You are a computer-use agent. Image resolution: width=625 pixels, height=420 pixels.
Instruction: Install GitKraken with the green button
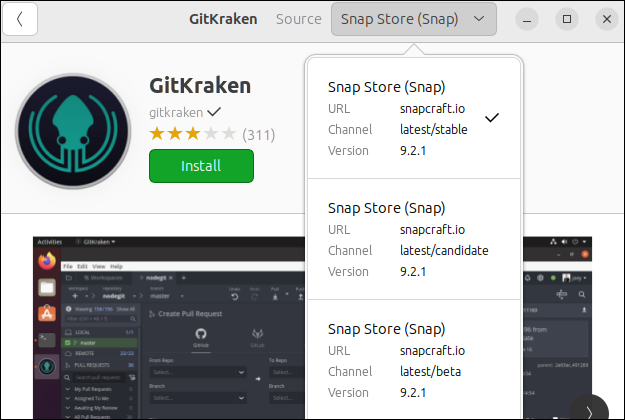(x=201, y=166)
